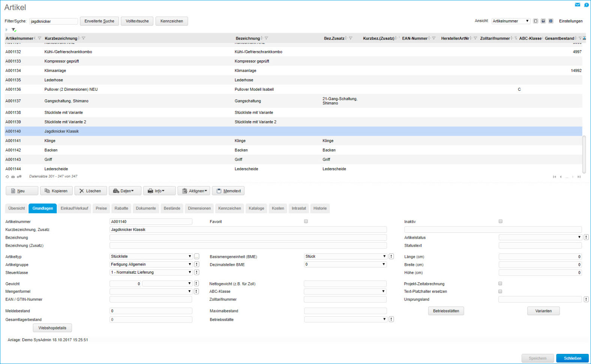Open the Bestände tab
591x364 pixels.
click(172, 208)
